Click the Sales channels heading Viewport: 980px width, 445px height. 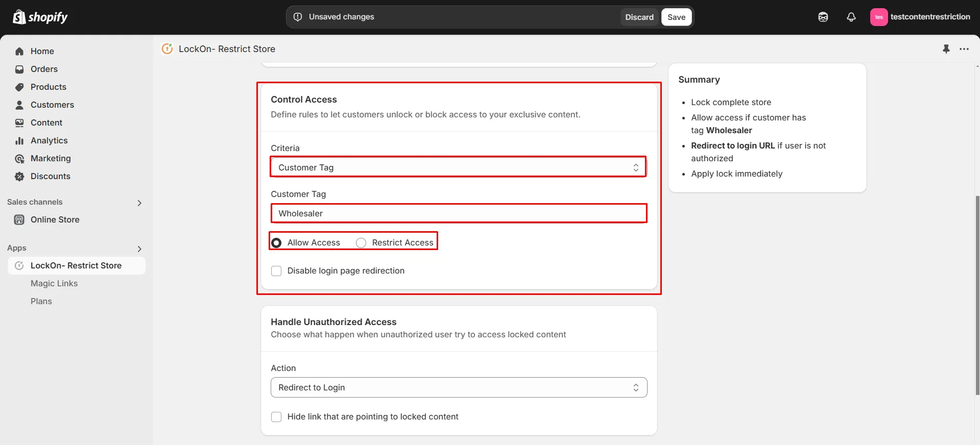35,202
